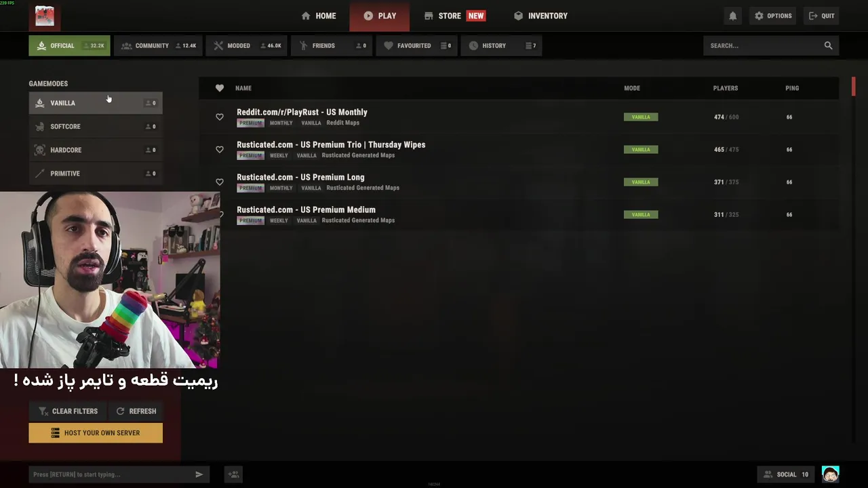This screenshot has height=488, width=868.
Task: Switch to the COMMUNITY servers tab
Action: point(158,45)
